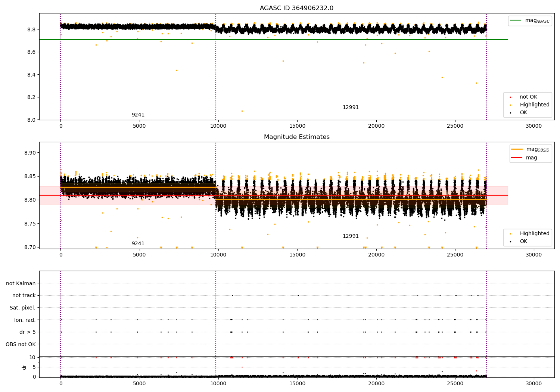This screenshot has height=392, width=560.
Task: Click the 8.75 y-axis tick label
Action: click(x=30, y=224)
